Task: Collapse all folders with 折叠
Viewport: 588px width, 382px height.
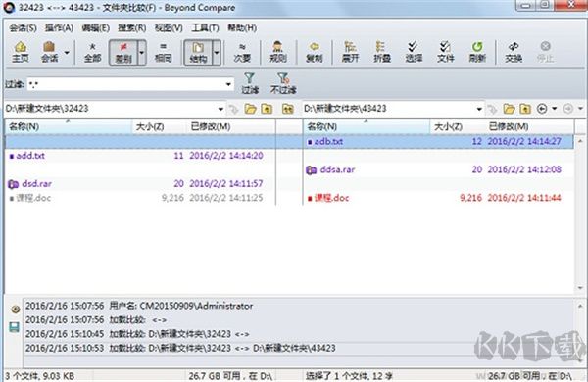Action: [382, 52]
